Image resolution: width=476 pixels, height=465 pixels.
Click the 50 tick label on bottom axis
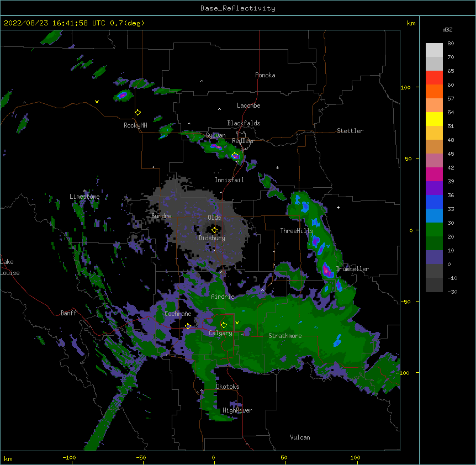284,457
